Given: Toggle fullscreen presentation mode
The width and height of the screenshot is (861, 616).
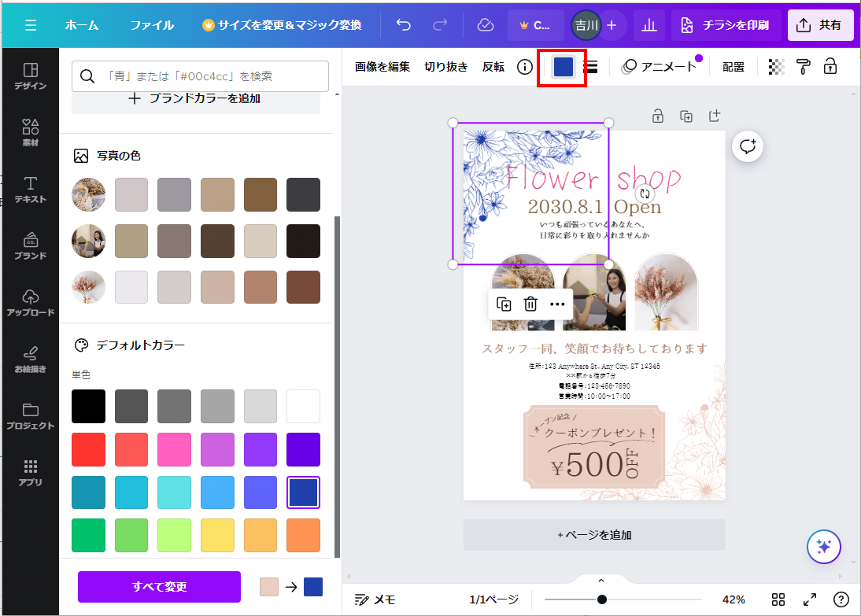Looking at the screenshot, I should (x=809, y=599).
